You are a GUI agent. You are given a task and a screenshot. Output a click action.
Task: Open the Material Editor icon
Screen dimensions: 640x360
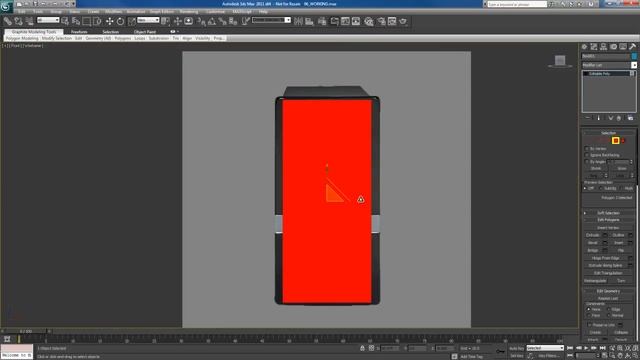coord(369,21)
